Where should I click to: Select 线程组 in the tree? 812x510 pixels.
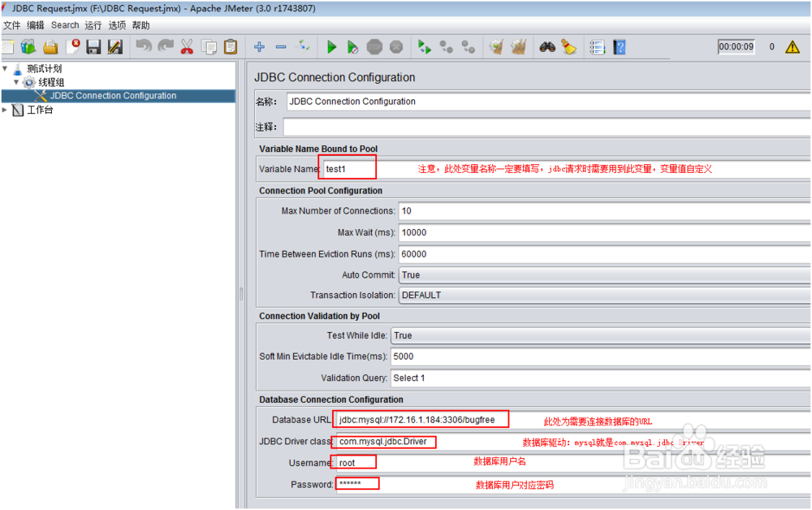coord(51,82)
